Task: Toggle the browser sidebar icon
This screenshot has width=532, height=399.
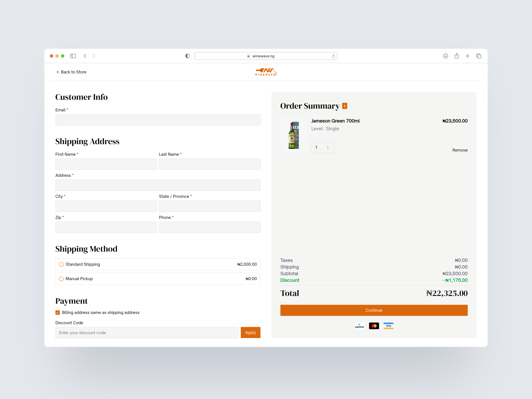Action: coord(73,56)
